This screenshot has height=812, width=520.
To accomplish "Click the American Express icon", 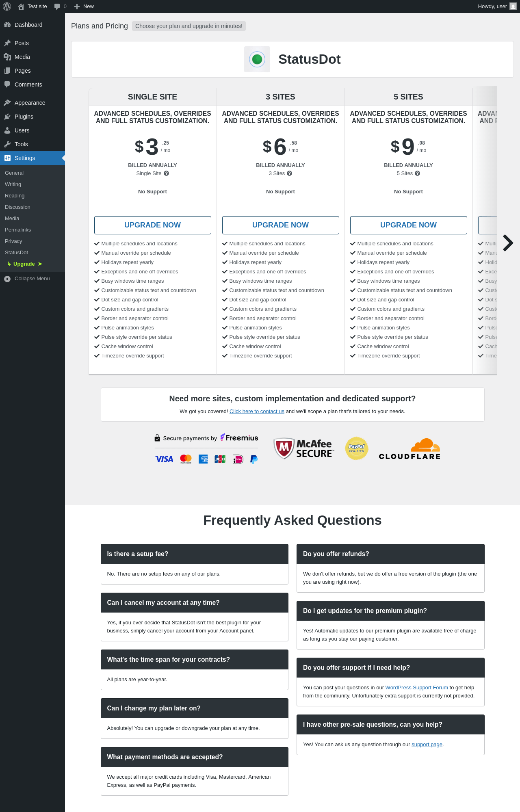I will pos(203,459).
